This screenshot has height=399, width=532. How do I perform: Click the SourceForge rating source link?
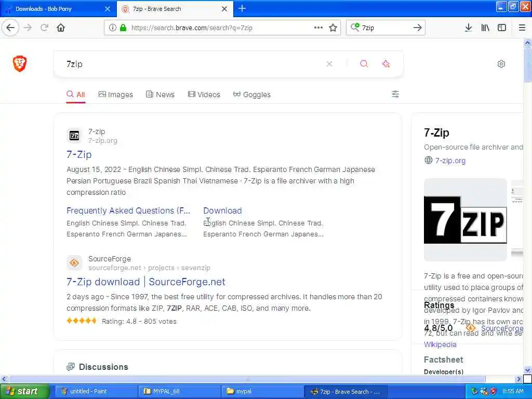pos(502,328)
